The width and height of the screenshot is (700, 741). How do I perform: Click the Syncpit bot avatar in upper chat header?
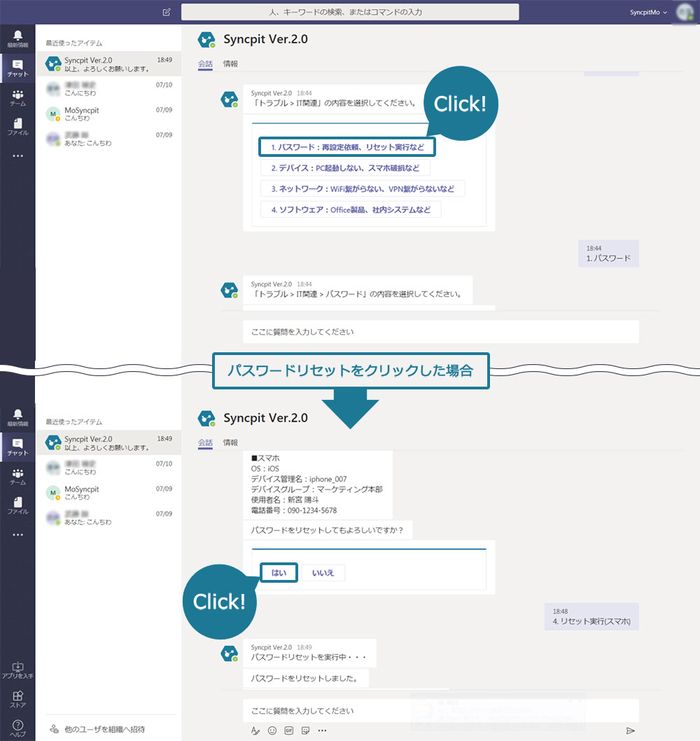tap(206, 40)
